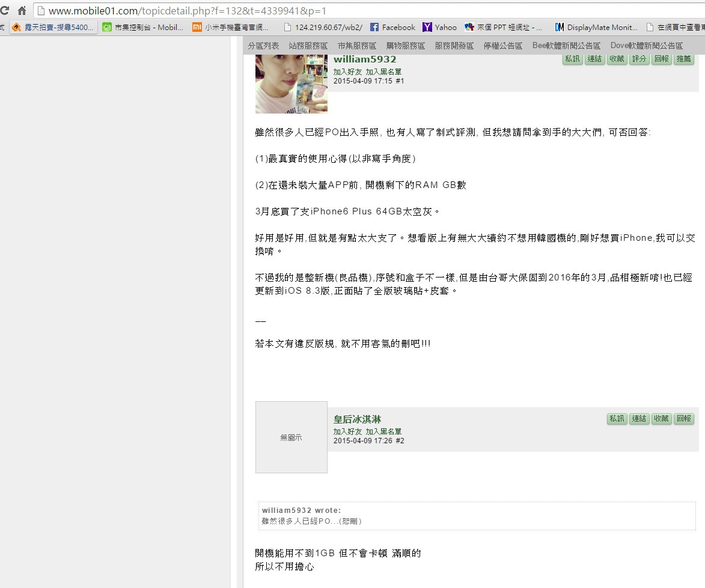705x588 pixels.
Task: Open the 站務服務區 menu
Action: (308, 46)
